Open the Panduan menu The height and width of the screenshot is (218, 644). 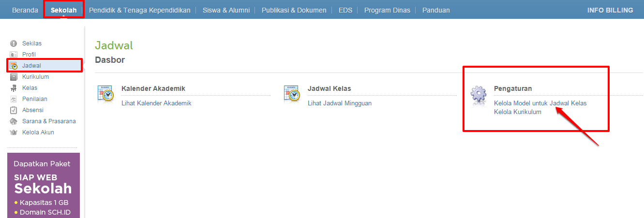(x=436, y=10)
